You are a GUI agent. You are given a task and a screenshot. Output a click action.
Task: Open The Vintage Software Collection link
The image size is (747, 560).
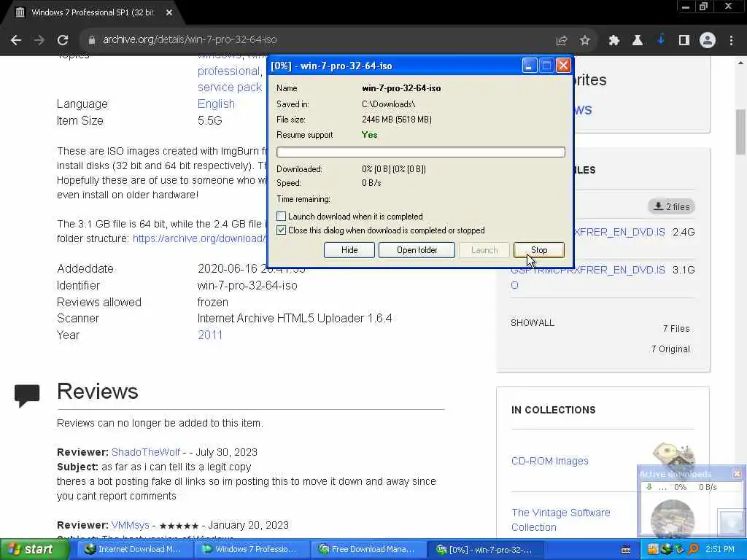click(561, 520)
